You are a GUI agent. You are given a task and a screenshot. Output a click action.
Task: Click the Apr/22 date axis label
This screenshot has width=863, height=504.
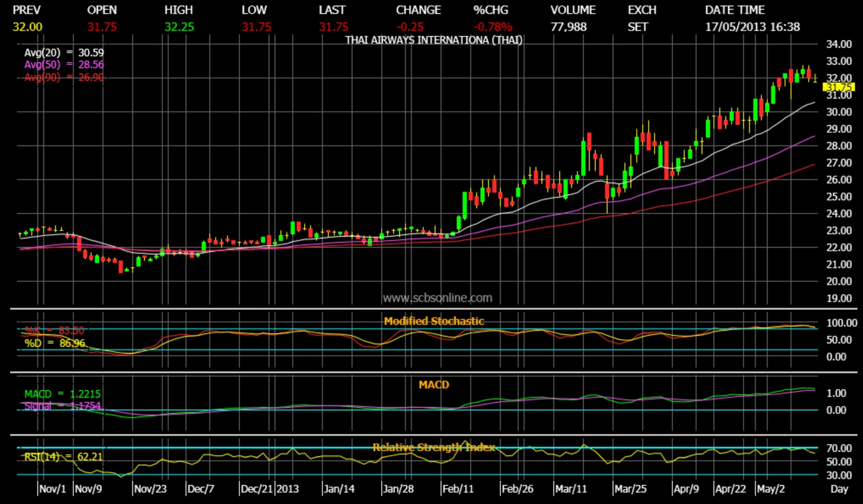730,489
